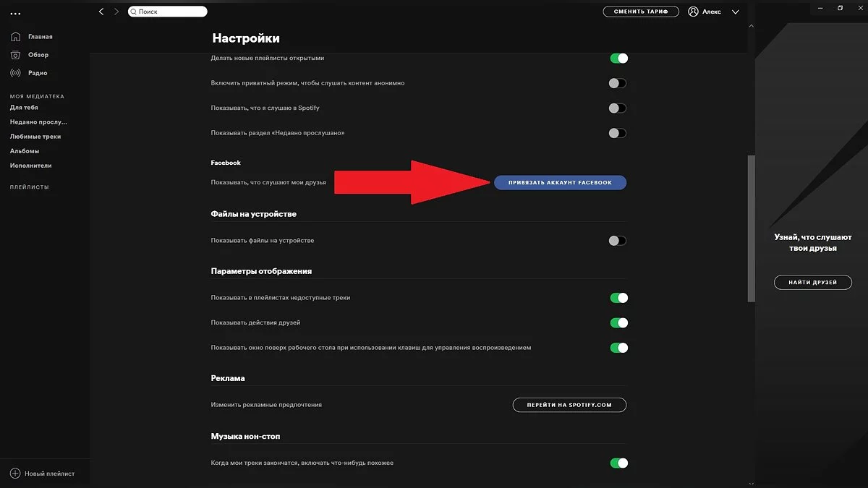Screen dimensions: 868x488
Task: Click the Привязать аккаунт Facebook button
Action: [x=560, y=183]
